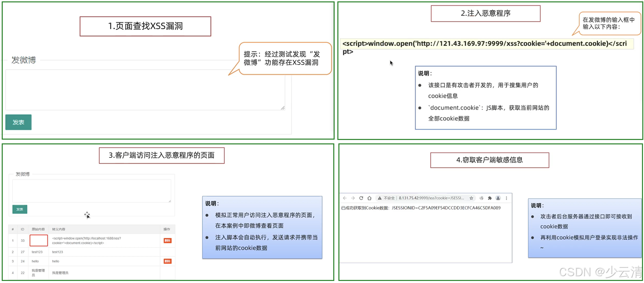Click the ID cell 22
This screenshot has width=644, height=283.
click(x=23, y=273)
